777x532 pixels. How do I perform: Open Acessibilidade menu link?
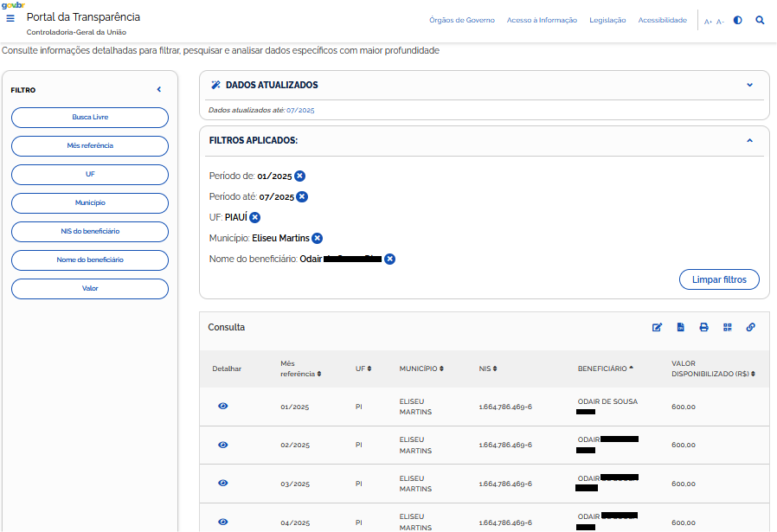pyautogui.click(x=663, y=20)
